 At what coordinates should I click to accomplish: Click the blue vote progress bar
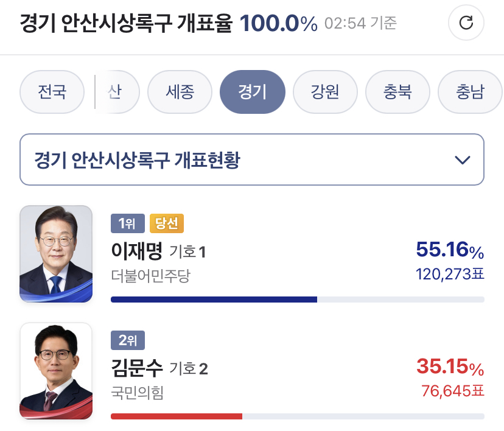pos(214,300)
